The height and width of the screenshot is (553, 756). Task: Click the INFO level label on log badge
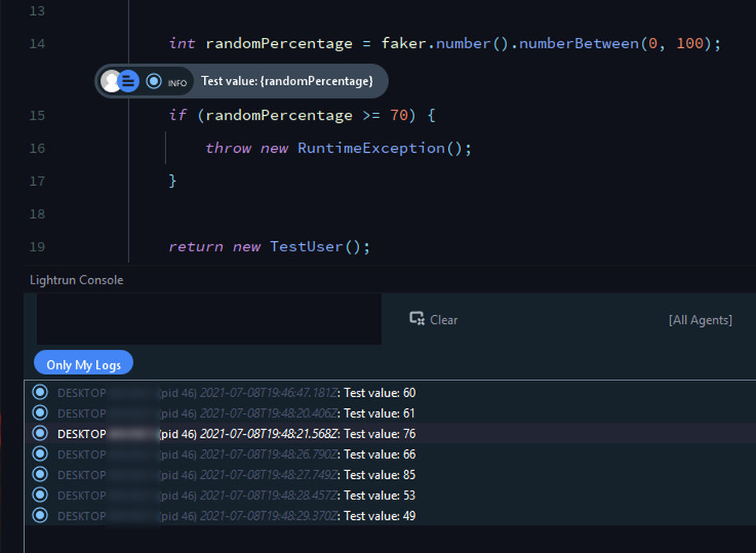click(x=177, y=83)
